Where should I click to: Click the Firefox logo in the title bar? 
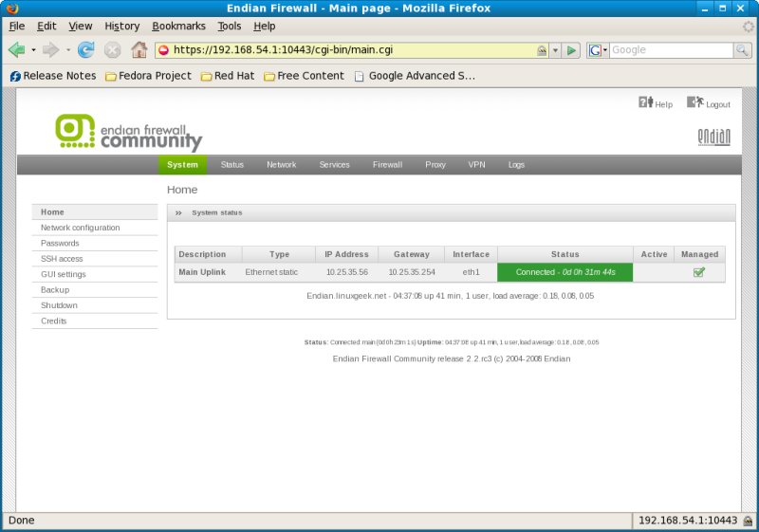coord(12,9)
